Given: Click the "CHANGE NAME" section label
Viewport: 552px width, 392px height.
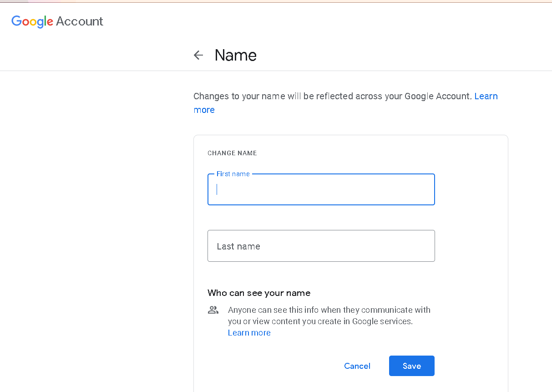Looking at the screenshot, I should pyautogui.click(x=232, y=153).
